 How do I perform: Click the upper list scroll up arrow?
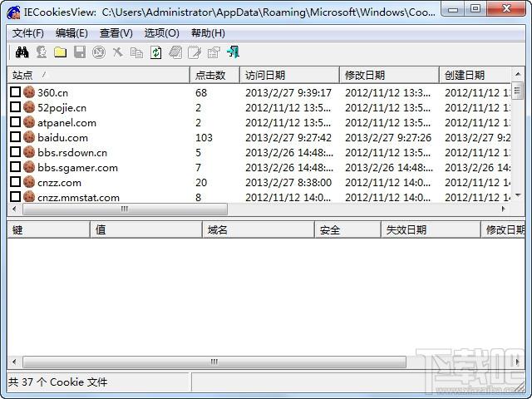click(517, 74)
